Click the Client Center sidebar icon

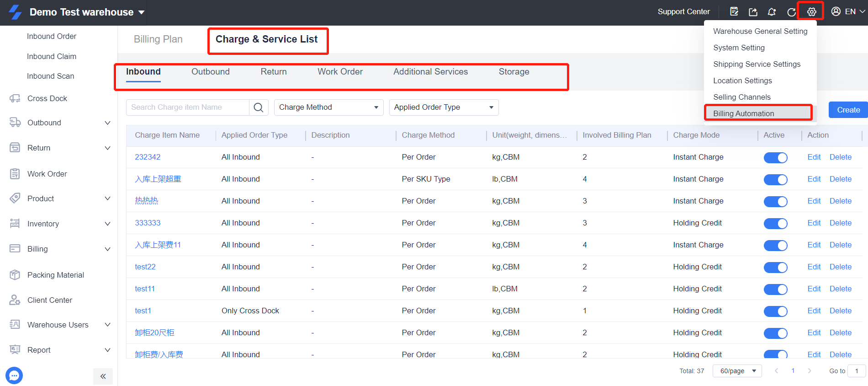15,300
